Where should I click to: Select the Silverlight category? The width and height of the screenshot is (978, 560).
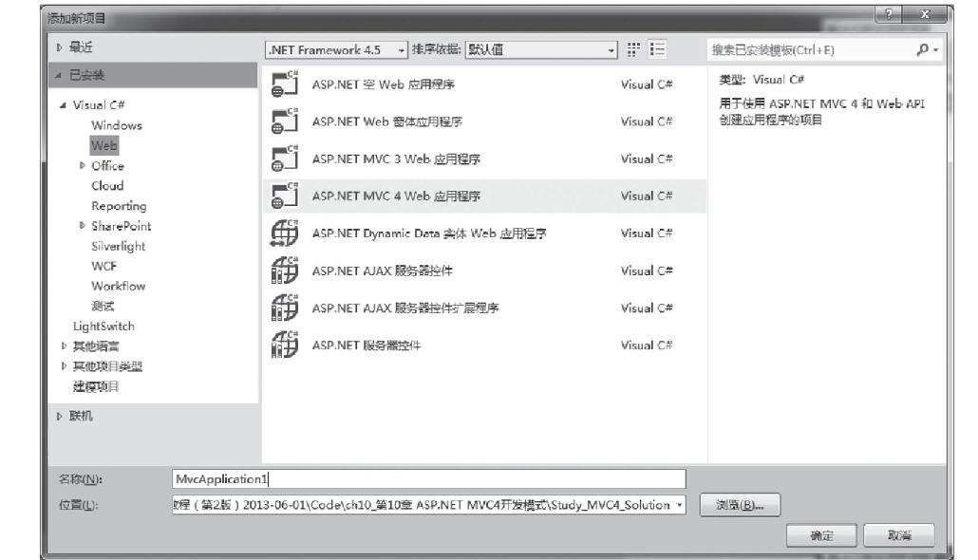point(118,247)
